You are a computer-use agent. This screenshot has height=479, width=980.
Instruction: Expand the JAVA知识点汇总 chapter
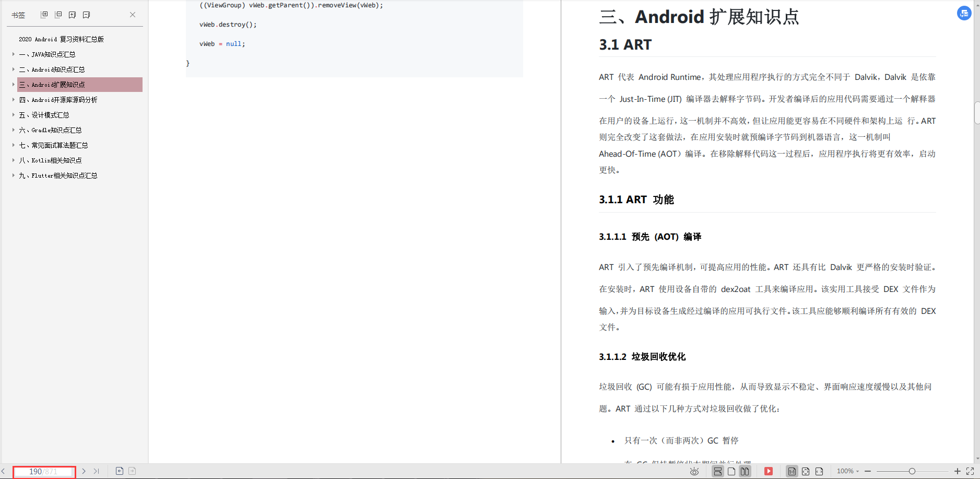click(x=13, y=54)
